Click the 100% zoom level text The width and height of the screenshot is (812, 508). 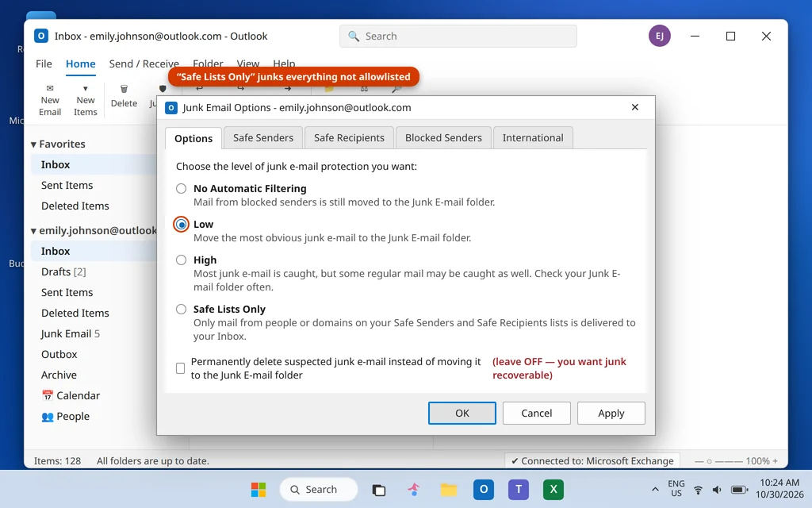coord(757,461)
